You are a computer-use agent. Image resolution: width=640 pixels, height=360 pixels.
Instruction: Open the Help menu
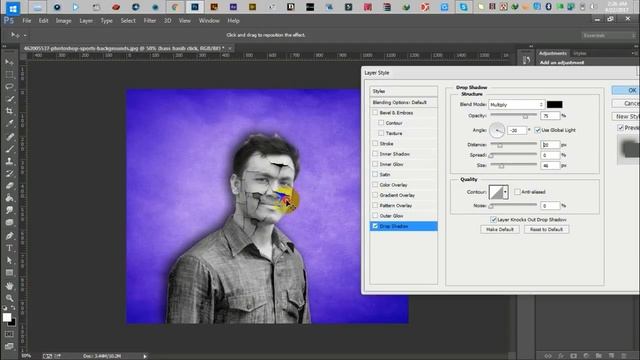tap(233, 20)
